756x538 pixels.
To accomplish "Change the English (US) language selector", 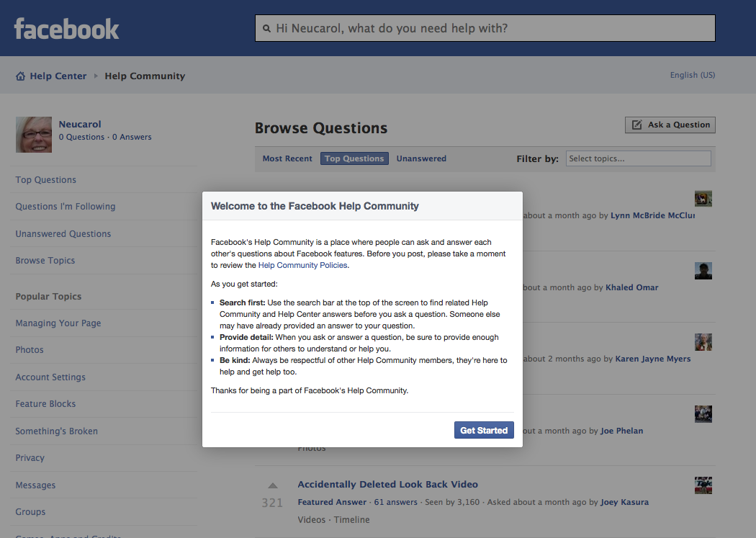I will [x=692, y=75].
